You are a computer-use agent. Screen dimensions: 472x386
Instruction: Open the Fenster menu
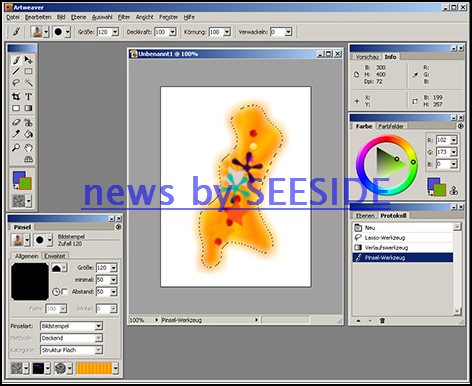(168, 17)
